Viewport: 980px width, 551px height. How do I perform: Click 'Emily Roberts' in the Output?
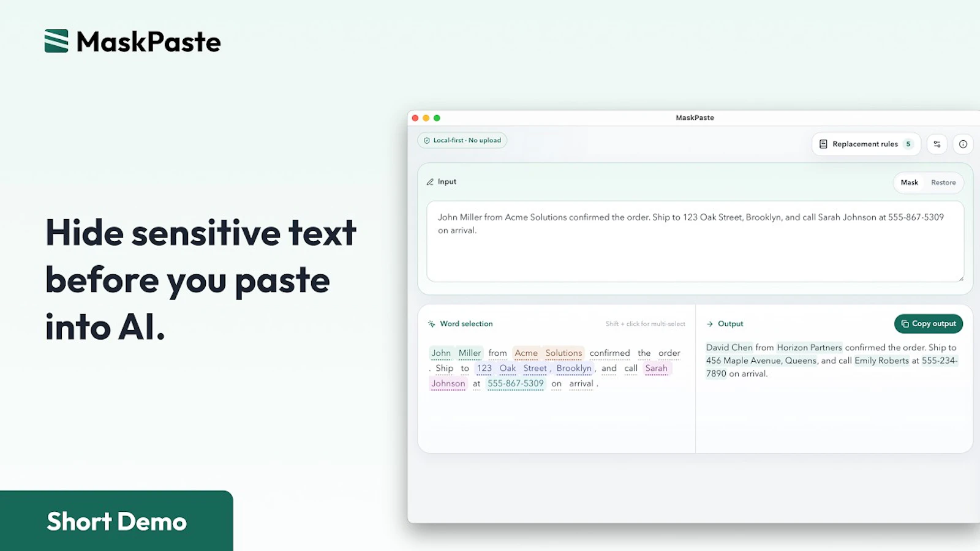[x=881, y=361]
